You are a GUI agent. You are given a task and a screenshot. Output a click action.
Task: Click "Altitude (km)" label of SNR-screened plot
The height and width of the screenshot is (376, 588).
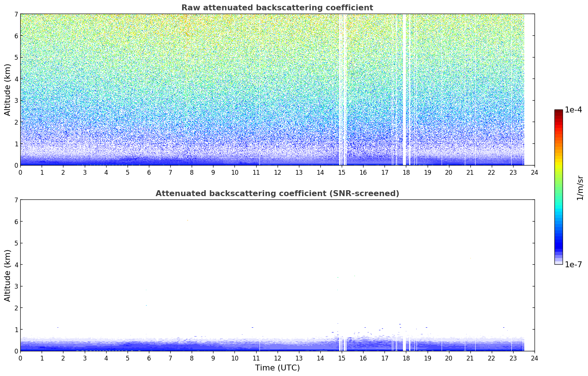click(x=8, y=275)
